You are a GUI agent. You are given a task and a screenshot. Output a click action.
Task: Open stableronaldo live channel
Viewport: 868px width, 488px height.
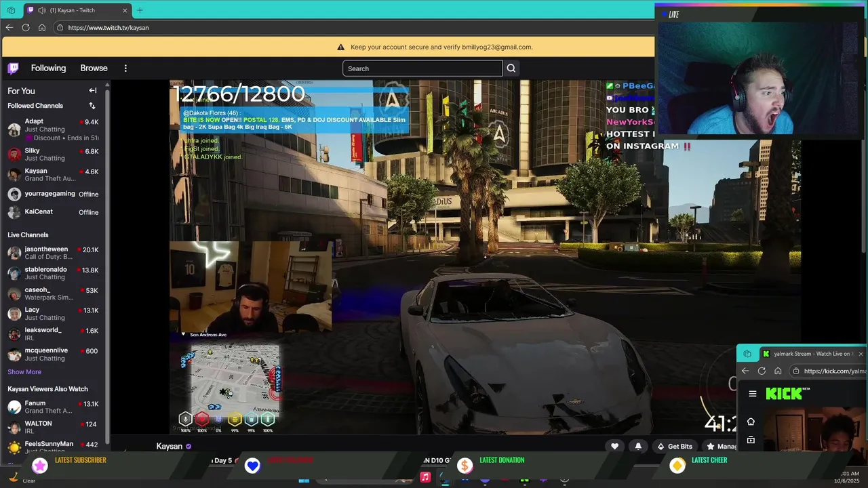point(53,273)
